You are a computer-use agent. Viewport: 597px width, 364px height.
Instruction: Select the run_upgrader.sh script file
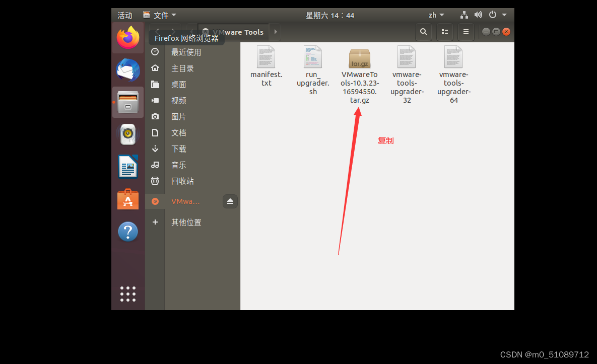click(313, 70)
